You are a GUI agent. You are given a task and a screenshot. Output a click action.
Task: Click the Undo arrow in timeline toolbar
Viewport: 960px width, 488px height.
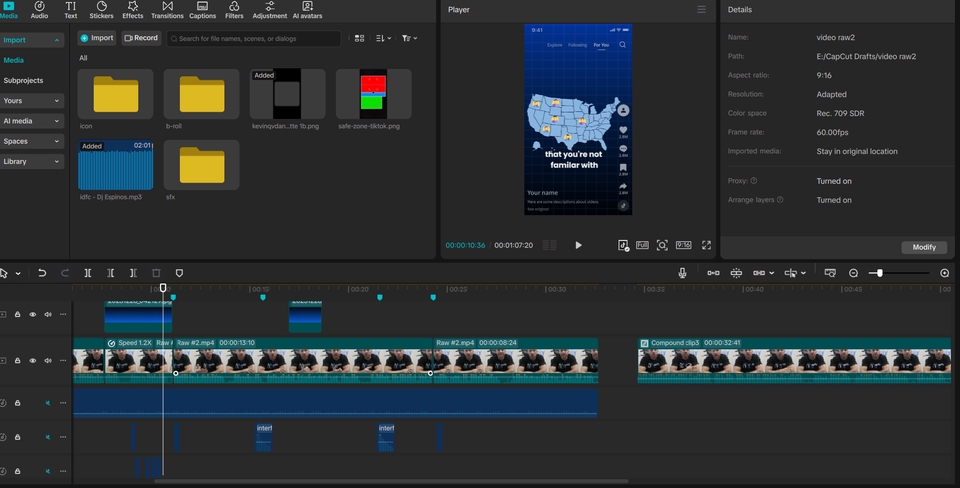(42, 273)
